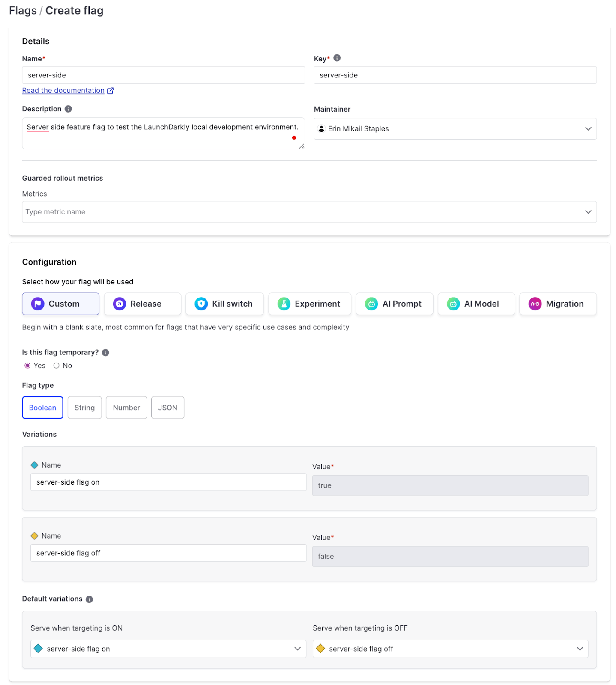Choose the Custom flag configuration
616x685 pixels.
point(60,304)
